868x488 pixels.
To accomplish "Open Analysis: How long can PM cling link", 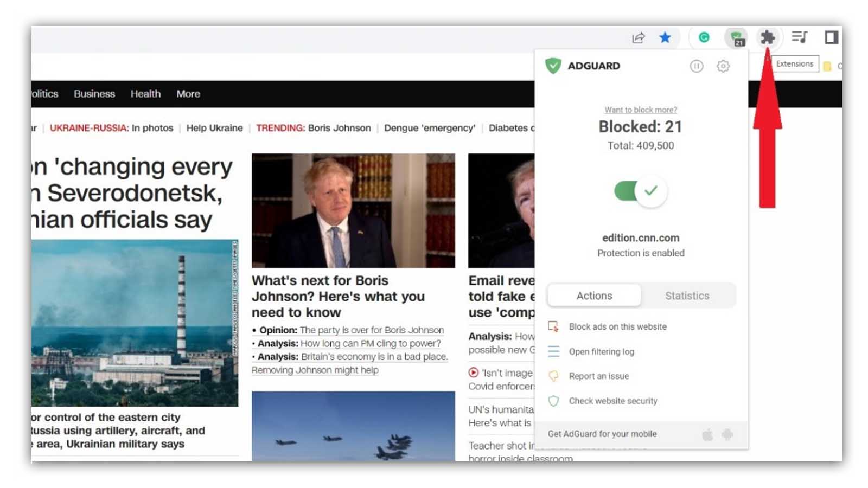I will (347, 343).
